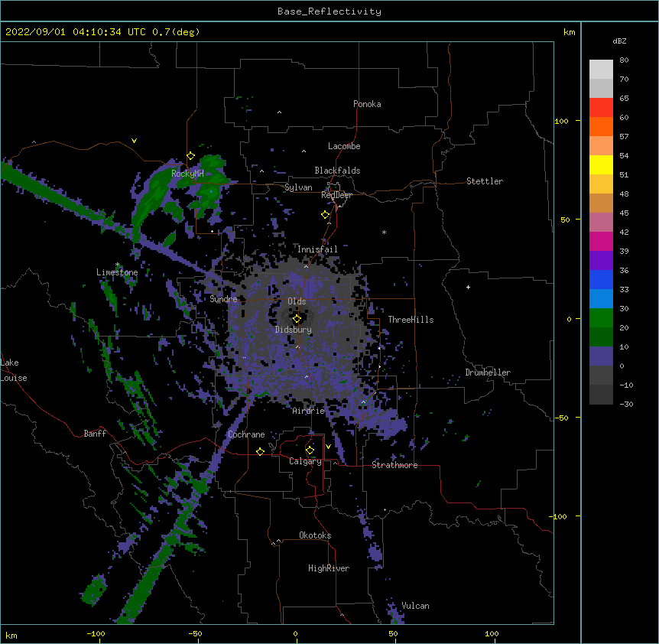The height and width of the screenshot is (644, 659).
Task: Click the red swatch in the dBZ legend
Action: coord(601,108)
